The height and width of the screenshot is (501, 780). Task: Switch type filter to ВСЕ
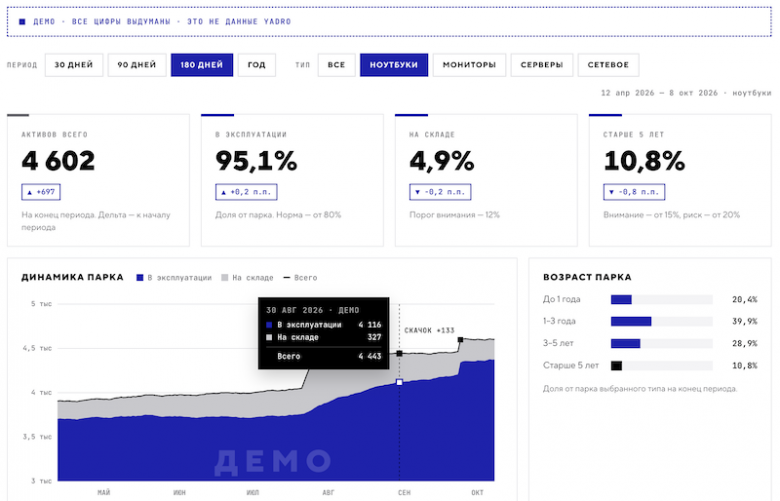pyautogui.click(x=336, y=65)
